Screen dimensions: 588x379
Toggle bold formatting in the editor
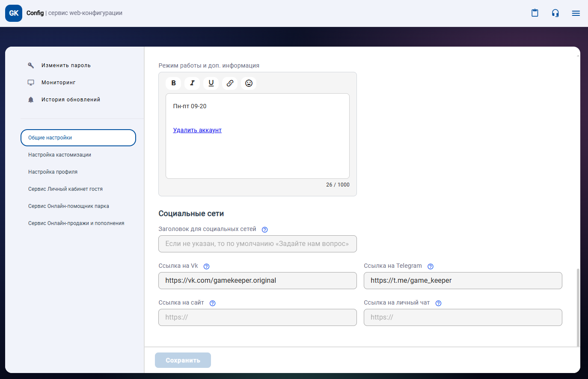click(173, 83)
